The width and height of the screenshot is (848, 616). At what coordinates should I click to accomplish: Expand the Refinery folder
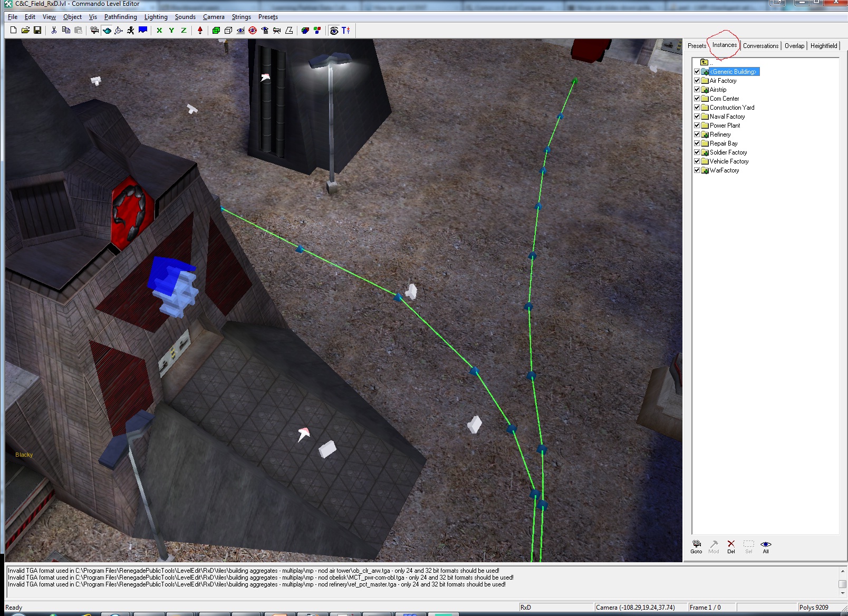pyautogui.click(x=705, y=134)
